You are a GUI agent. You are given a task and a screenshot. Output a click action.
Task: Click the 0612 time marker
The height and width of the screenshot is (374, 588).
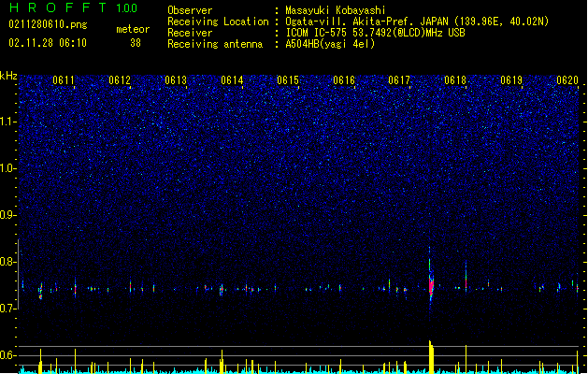(120, 80)
